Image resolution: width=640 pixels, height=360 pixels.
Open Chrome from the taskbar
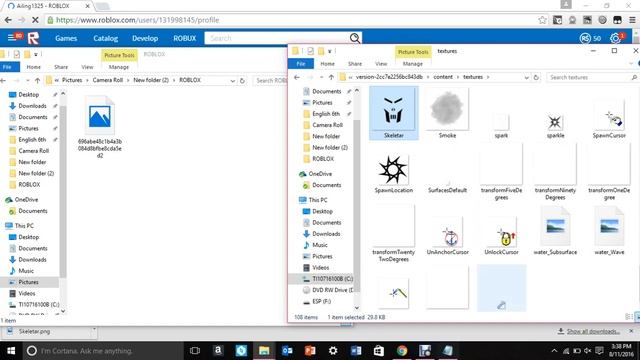(402, 351)
